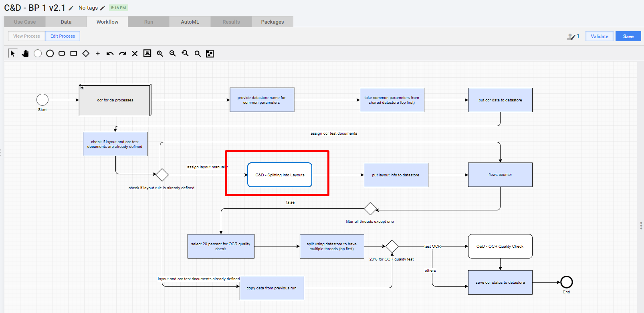Reset zoom with the rotating magnifier
The height and width of the screenshot is (313, 644).
[x=185, y=53]
